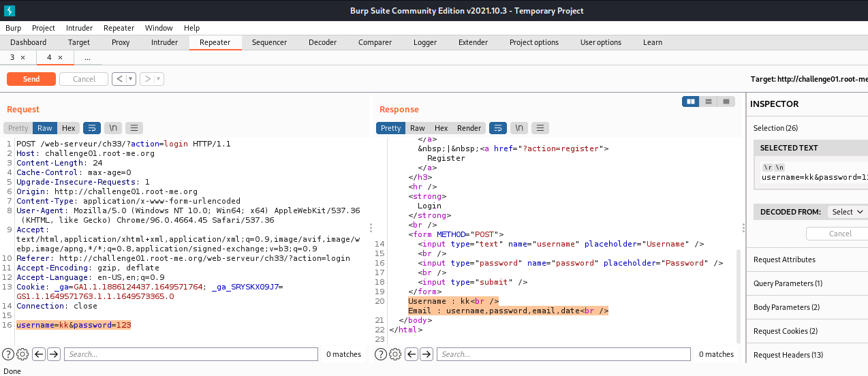Open the Project menu
Image resolution: width=868 pixels, height=376 pixels.
[44, 28]
